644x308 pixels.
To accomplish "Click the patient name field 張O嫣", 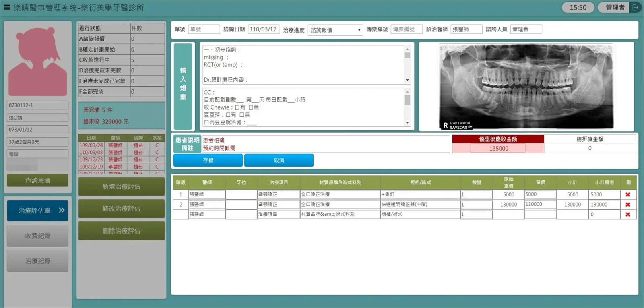I will 37,118.
